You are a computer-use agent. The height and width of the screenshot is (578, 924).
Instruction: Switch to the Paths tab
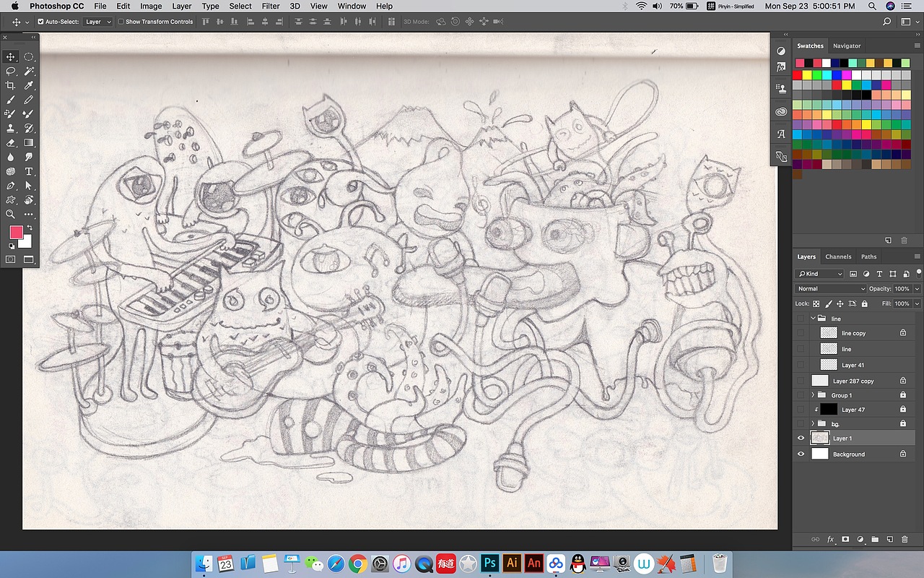point(868,256)
